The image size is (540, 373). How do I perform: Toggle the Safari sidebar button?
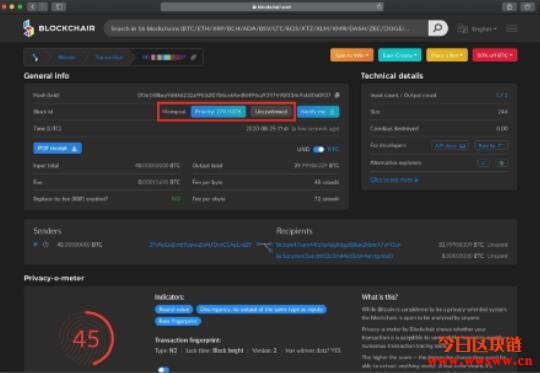[x=59, y=7]
